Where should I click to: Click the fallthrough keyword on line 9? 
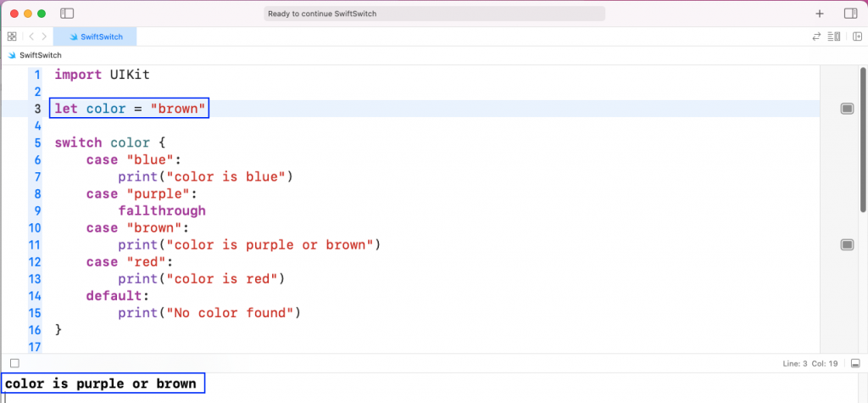pyautogui.click(x=162, y=210)
